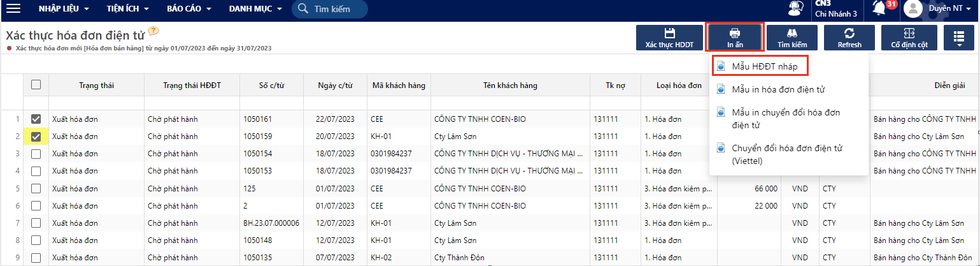Expand the NHẬP LIỆU dropdown menu
Screen dimensions: 980x266
[64, 9]
